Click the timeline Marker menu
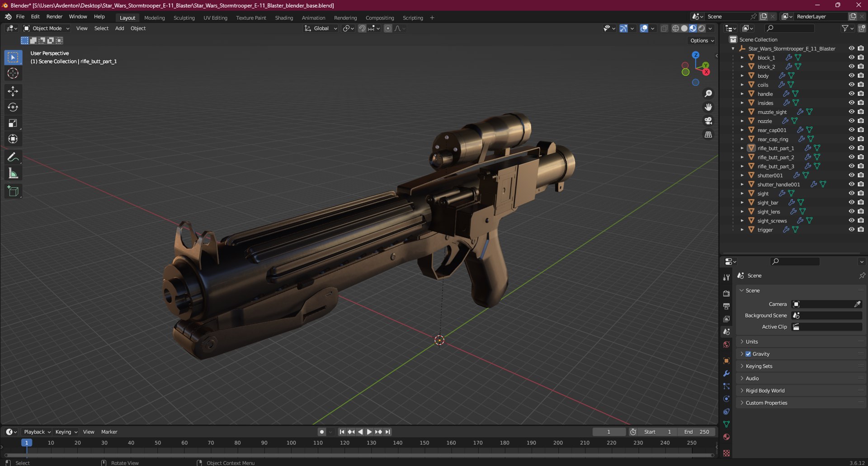 point(109,432)
